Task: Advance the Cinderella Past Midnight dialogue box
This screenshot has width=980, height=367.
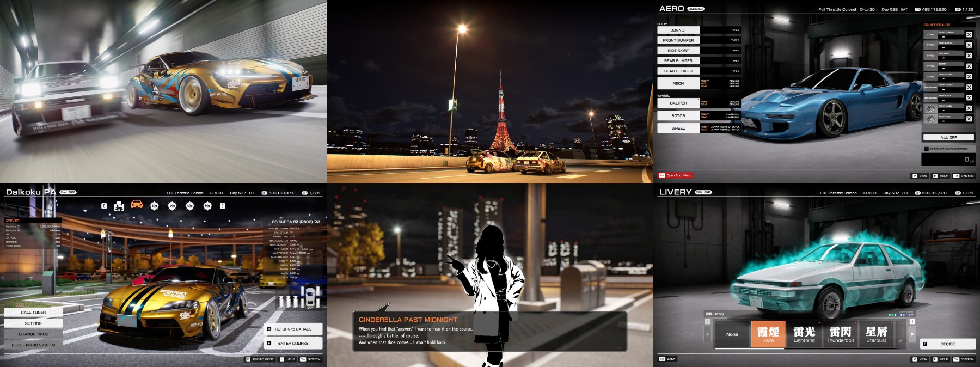Action: 490,331
